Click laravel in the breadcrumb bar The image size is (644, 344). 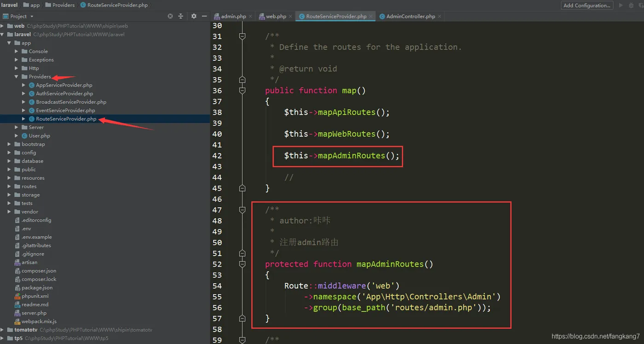pyautogui.click(x=10, y=5)
